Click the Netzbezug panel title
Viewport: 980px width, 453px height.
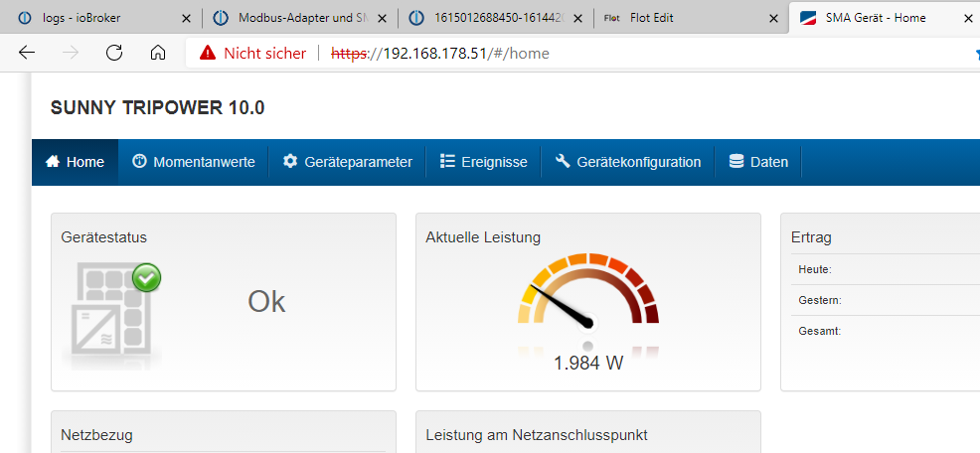[x=96, y=435]
